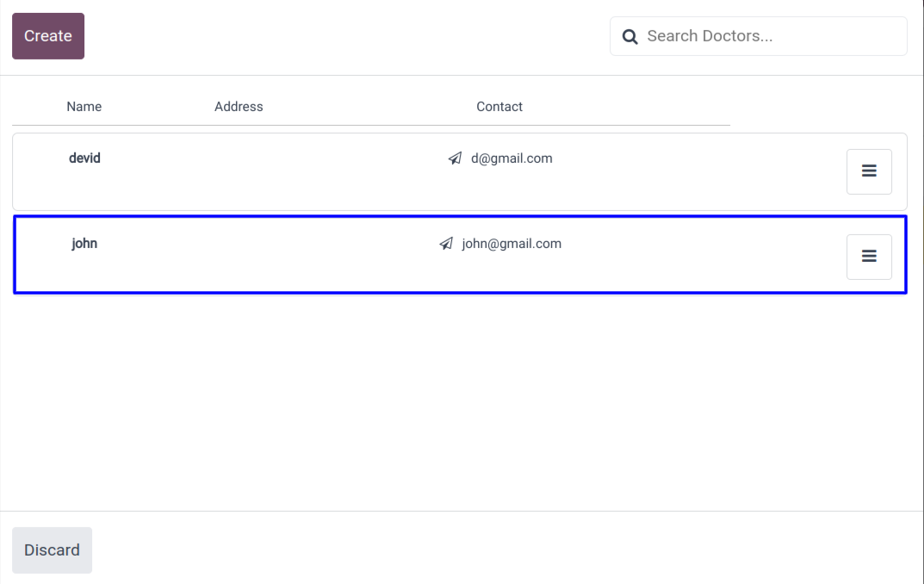Select the doctor name devid
924x584 pixels.
coord(84,158)
